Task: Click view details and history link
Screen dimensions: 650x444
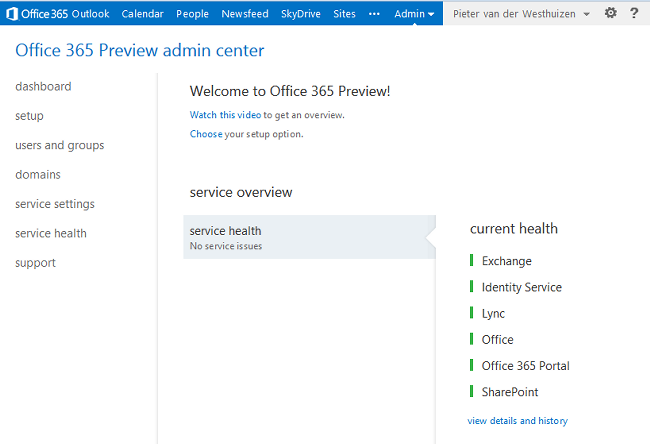Action: (517, 421)
